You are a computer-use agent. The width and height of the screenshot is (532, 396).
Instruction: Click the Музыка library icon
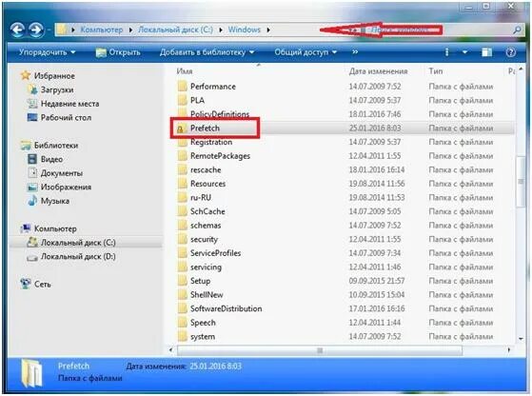click(32, 201)
